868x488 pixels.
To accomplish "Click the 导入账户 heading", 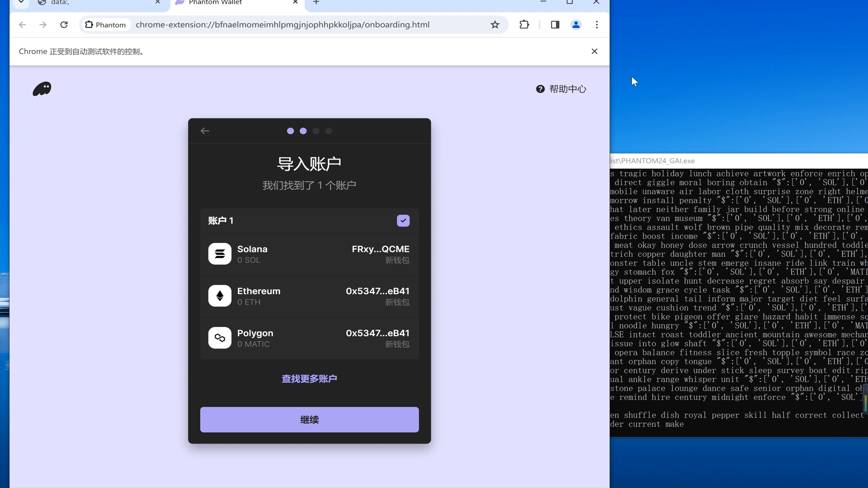I will coord(309,164).
